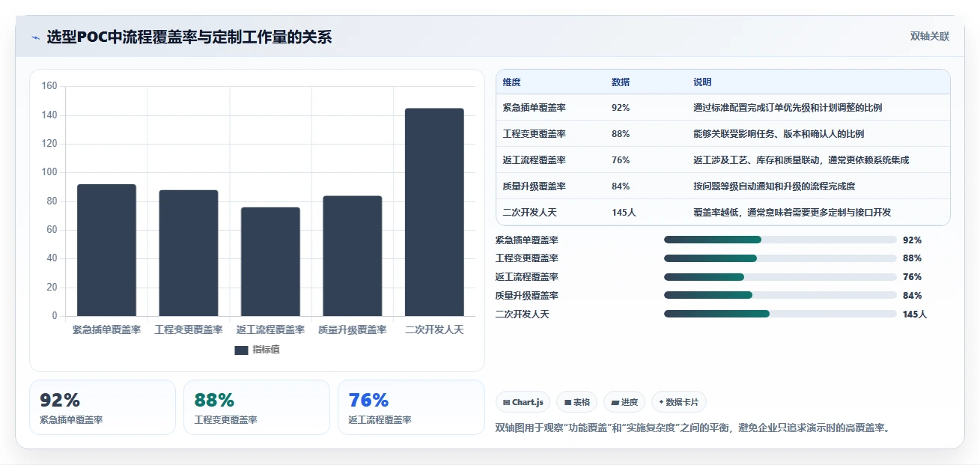This screenshot has width=980, height=465.
Task: Click the 92% value in the table
Action: pos(621,108)
